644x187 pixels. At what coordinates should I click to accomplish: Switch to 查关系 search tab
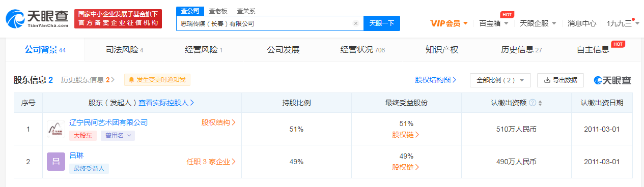[x=246, y=11]
